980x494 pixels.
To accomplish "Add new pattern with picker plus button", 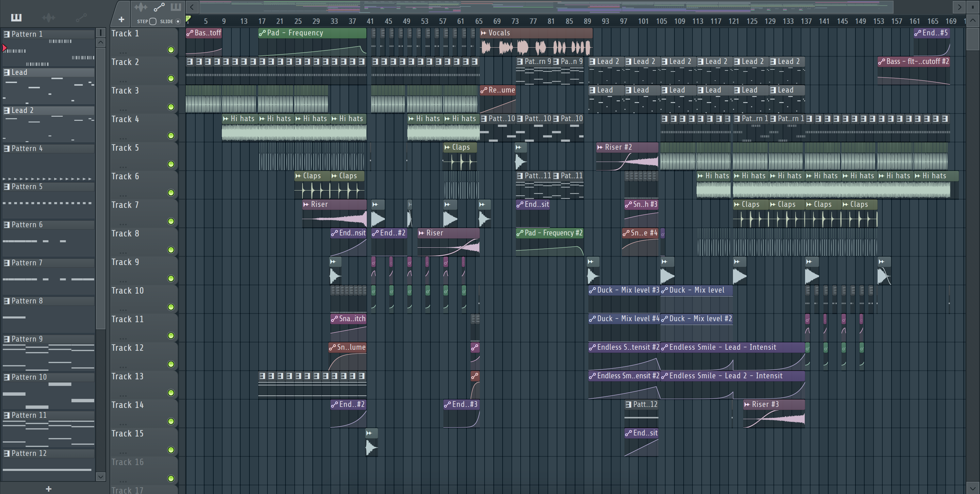I will click(x=48, y=489).
